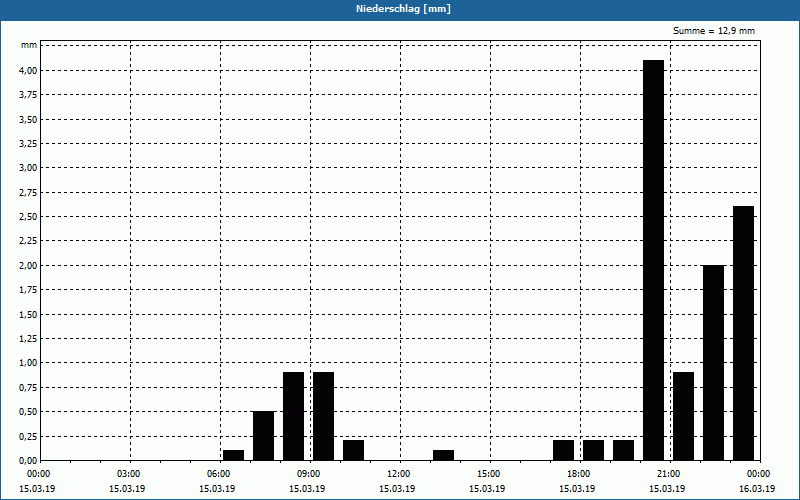Click the 1,75 y-axis value
Viewport: 800px width, 500px height.
point(28,290)
